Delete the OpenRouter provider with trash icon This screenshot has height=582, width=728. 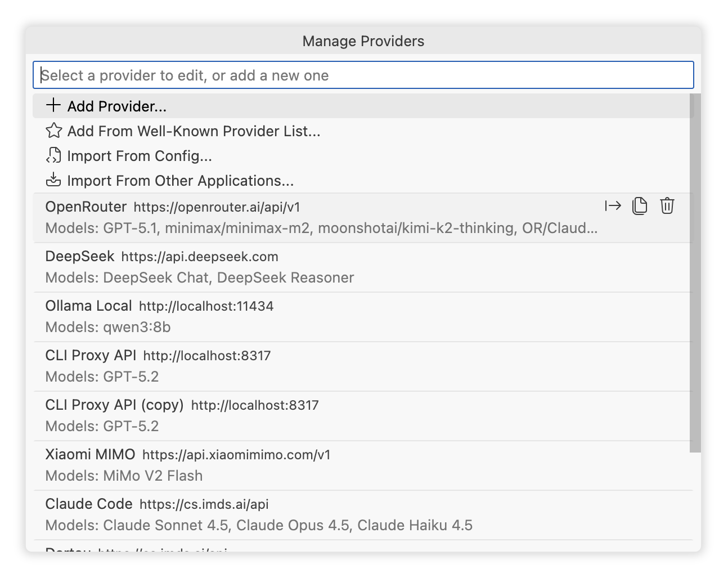pos(667,206)
